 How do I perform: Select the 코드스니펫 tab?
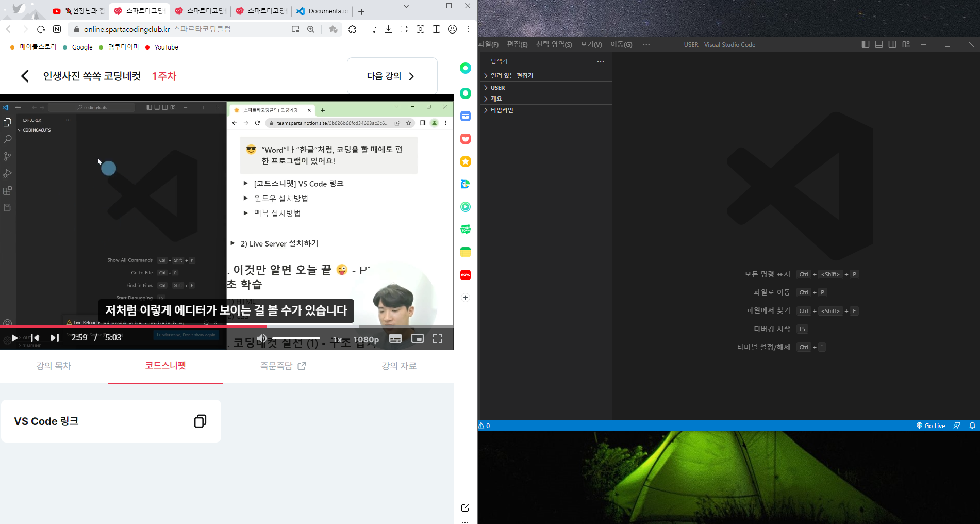click(x=165, y=365)
